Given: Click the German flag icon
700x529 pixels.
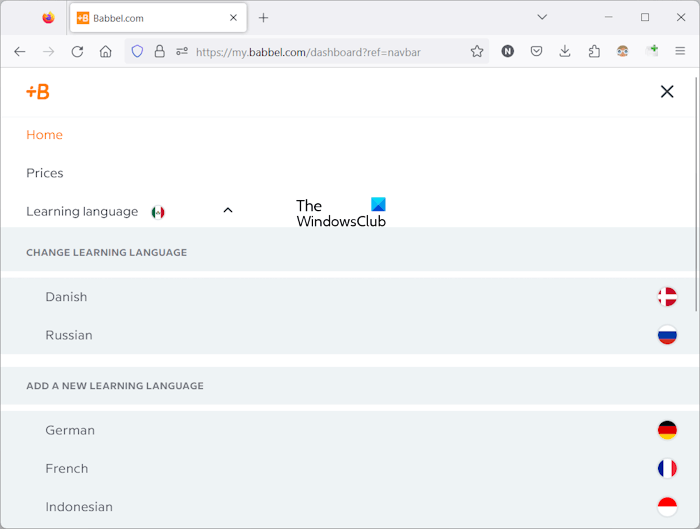Looking at the screenshot, I should coord(667,430).
